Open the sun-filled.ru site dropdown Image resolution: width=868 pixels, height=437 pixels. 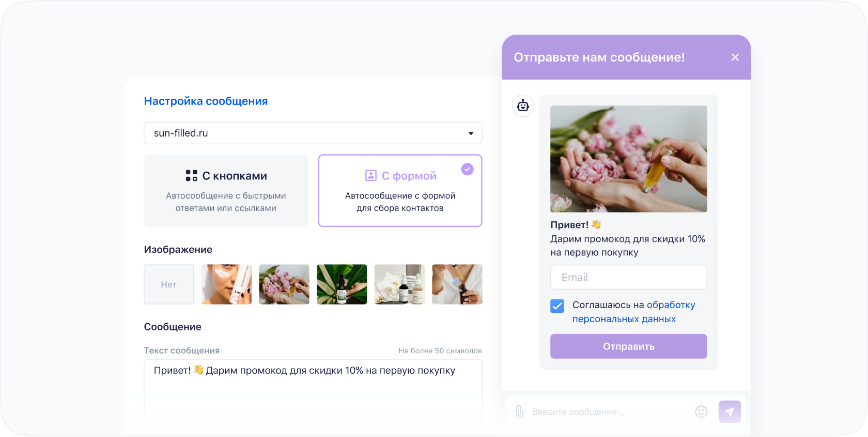(313, 133)
